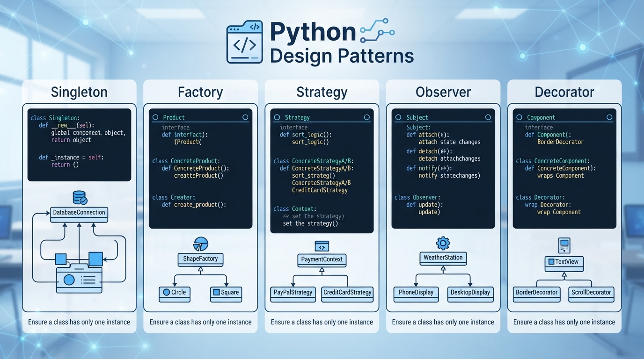The image size is (644, 359).
Task: Click the 'createteProduct()' code line
Action: pos(198,176)
